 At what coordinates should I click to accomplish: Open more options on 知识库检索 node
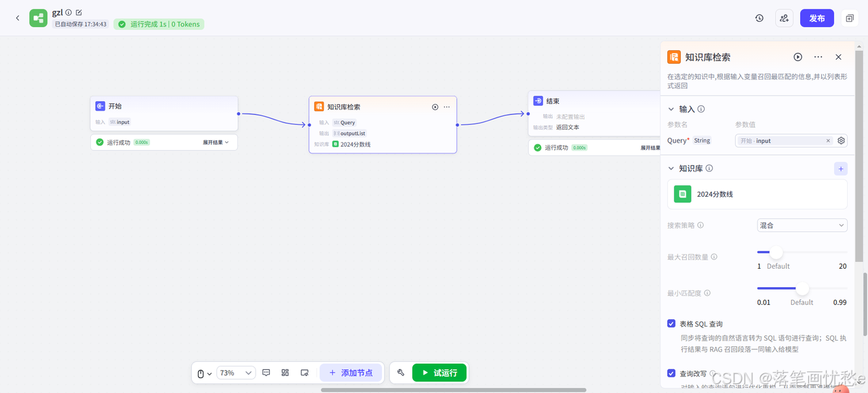447,107
